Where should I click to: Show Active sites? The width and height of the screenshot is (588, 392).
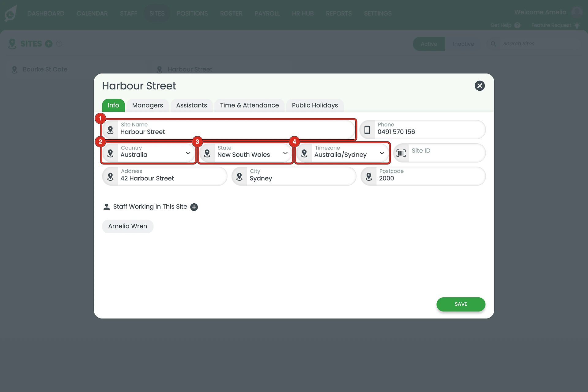(x=429, y=44)
